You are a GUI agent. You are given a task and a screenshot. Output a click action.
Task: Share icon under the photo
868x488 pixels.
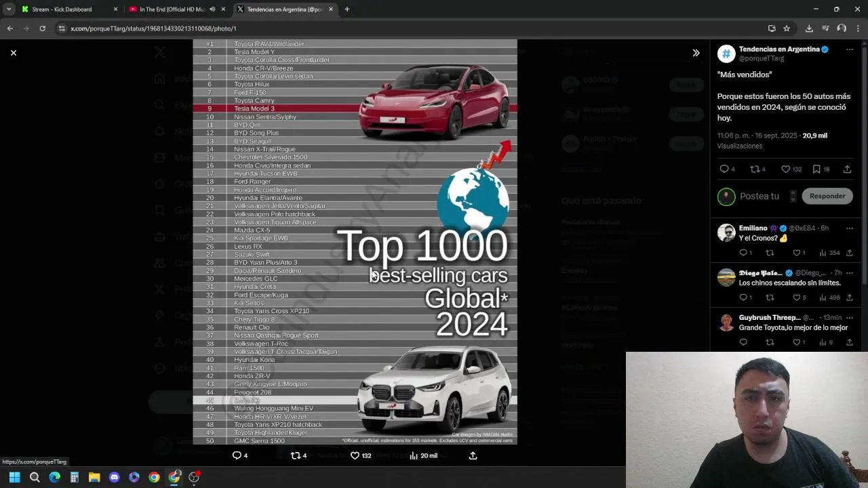(473, 455)
